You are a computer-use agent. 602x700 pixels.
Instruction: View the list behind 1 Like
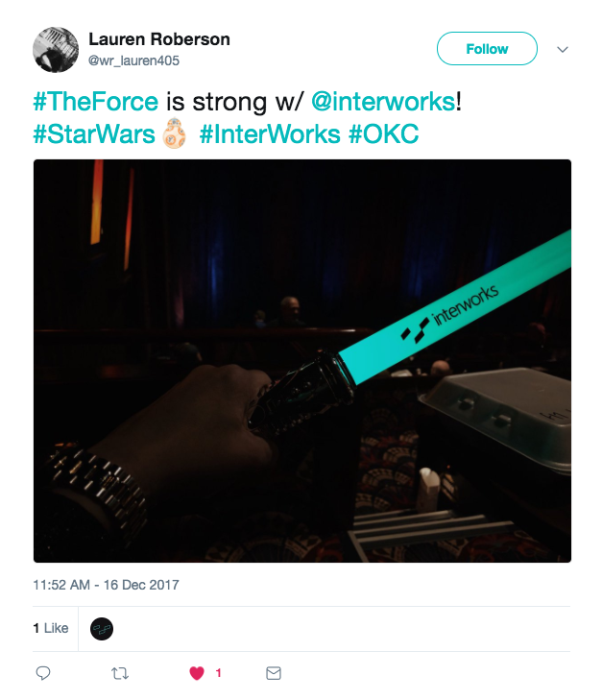(x=51, y=628)
